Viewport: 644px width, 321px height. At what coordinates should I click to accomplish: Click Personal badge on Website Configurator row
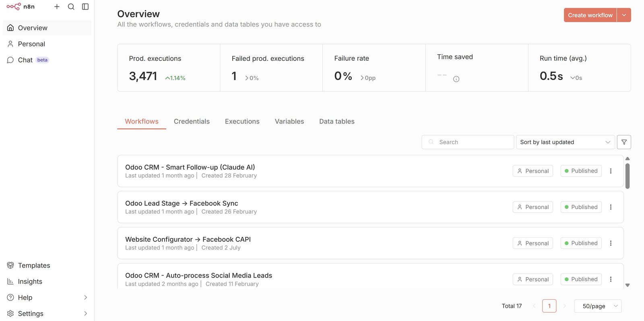click(533, 243)
